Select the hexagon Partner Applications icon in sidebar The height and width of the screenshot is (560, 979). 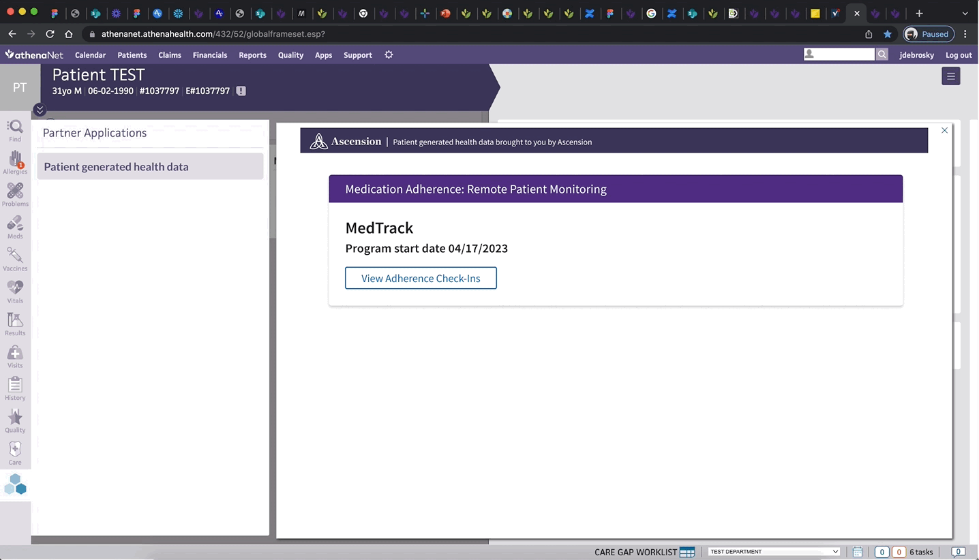point(15,484)
